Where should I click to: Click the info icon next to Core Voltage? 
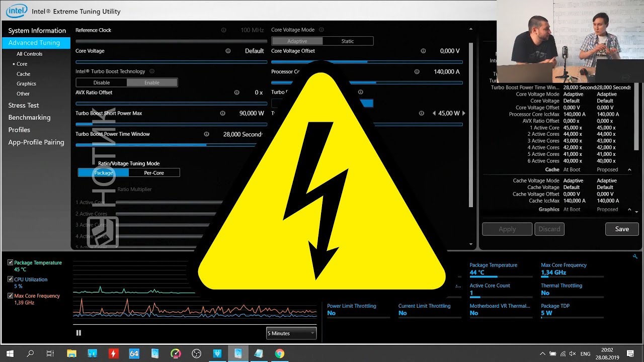[228, 51]
